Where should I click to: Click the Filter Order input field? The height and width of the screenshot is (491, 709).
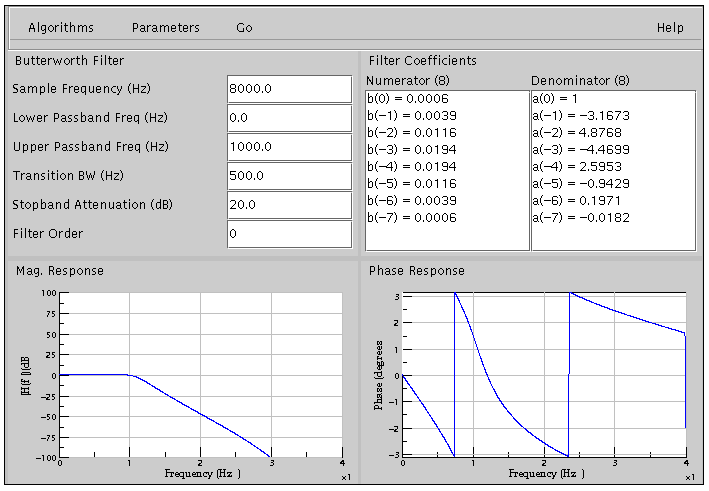[x=289, y=234]
